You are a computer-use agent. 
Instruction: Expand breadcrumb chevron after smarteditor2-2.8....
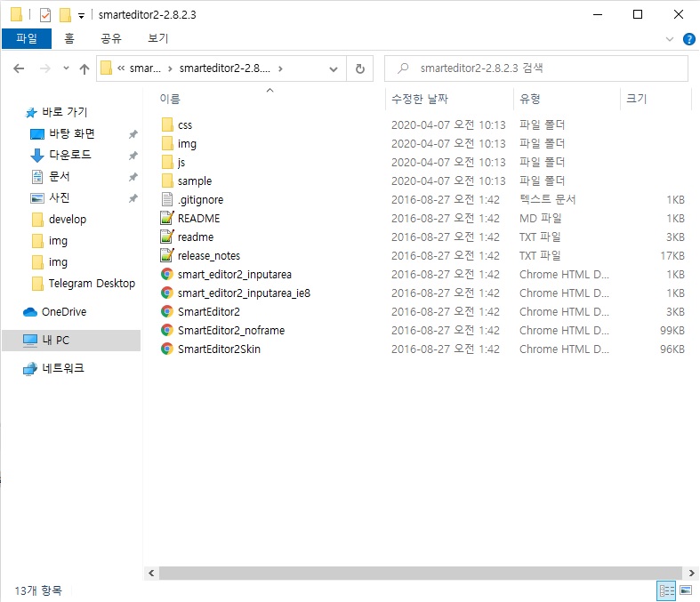point(280,68)
